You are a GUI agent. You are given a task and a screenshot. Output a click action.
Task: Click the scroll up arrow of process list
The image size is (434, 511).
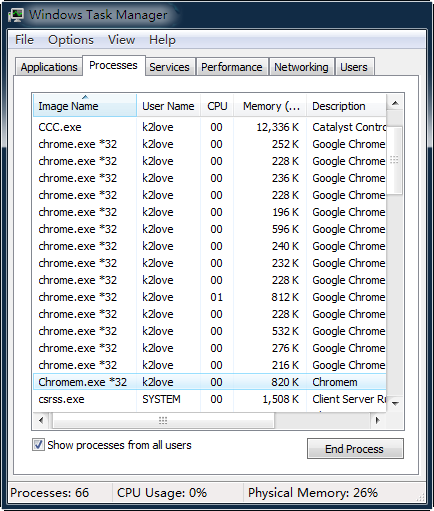395,103
